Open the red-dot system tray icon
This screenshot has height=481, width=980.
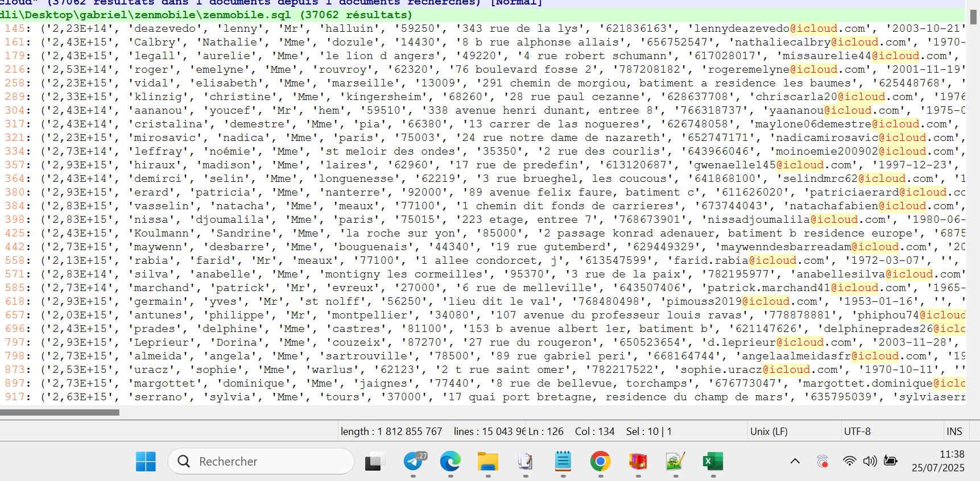click(x=822, y=461)
